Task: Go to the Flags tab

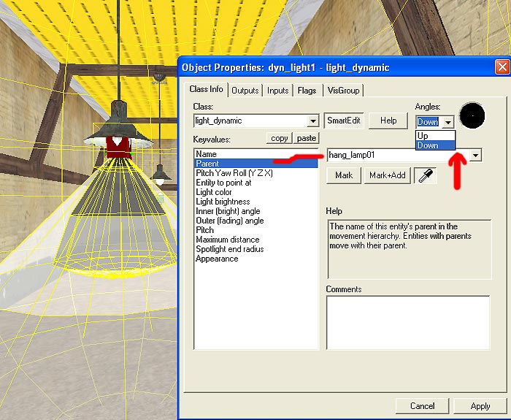Action: click(x=307, y=91)
